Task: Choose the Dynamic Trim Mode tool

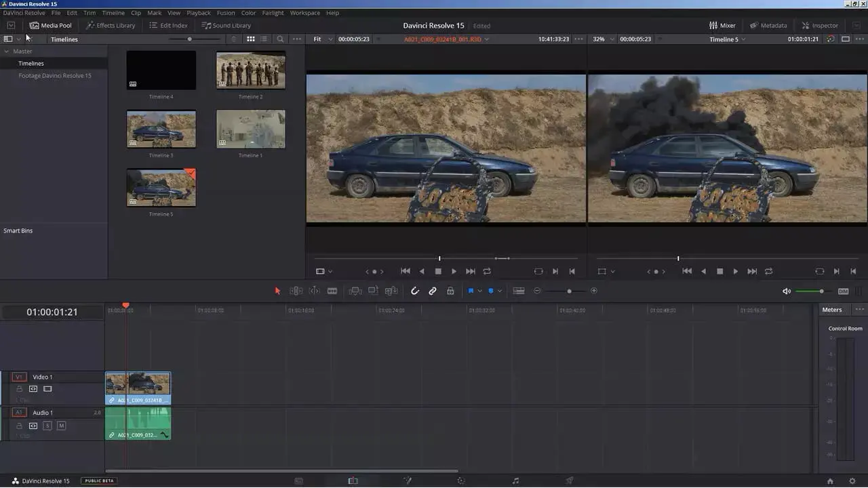Action: [x=315, y=291]
